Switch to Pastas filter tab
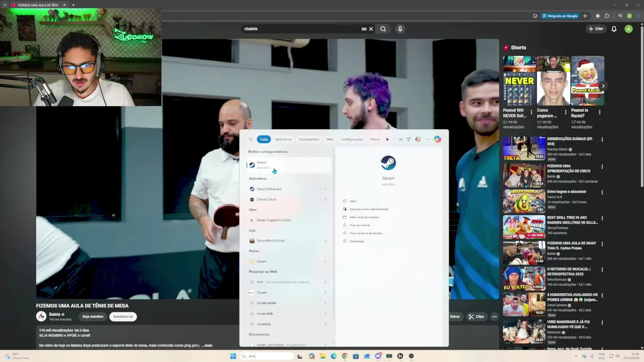644x362 pixels. 375,139
